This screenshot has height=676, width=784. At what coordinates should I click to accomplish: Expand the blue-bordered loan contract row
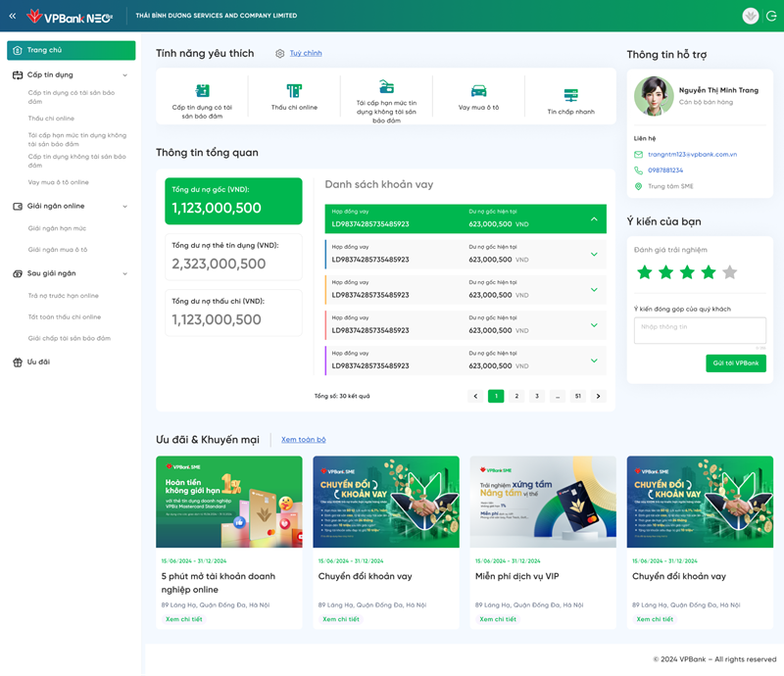click(594, 255)
